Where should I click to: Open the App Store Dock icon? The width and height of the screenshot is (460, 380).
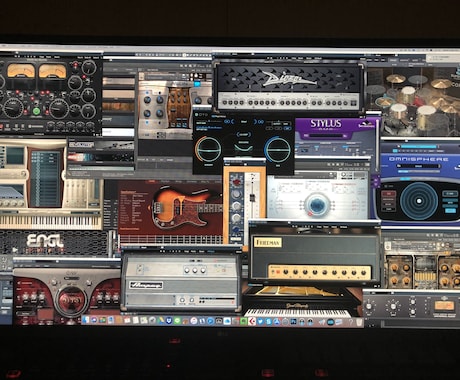(x=276, y=322)
